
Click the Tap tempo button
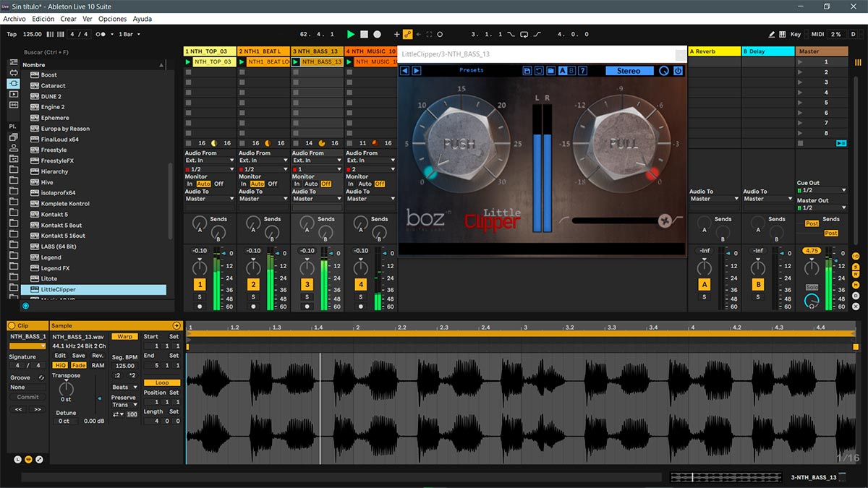pos(12,34)
